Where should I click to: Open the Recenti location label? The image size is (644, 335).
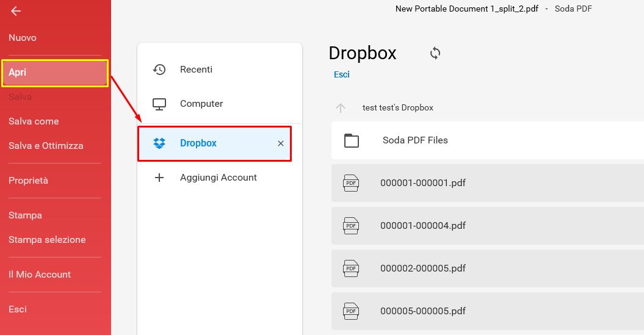tap(197, 70)
